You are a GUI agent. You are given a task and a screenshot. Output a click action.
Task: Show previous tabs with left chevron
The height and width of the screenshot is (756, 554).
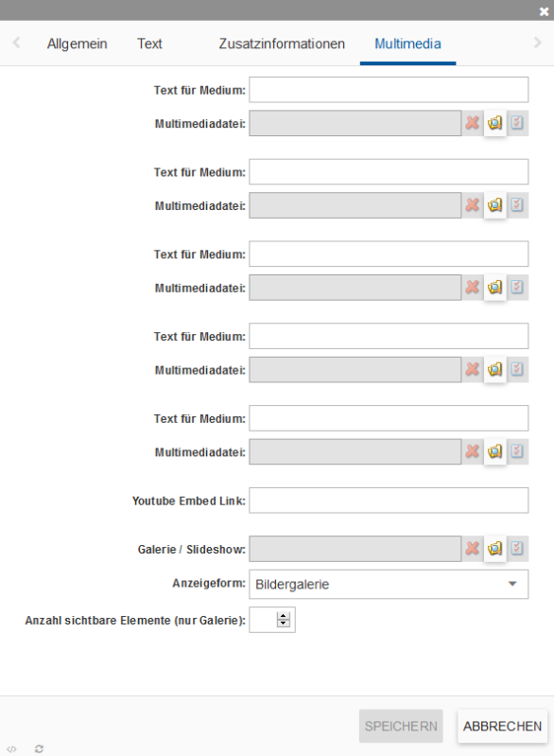[16, 43]
